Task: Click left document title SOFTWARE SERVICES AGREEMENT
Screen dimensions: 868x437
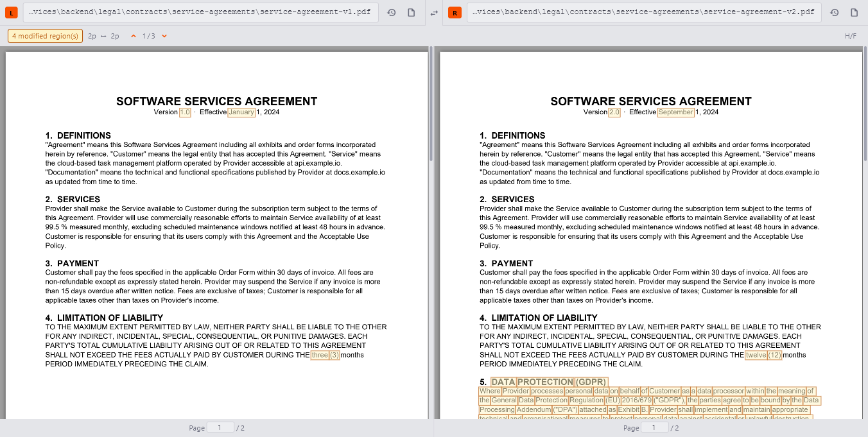Action: [x=216, y=101]
